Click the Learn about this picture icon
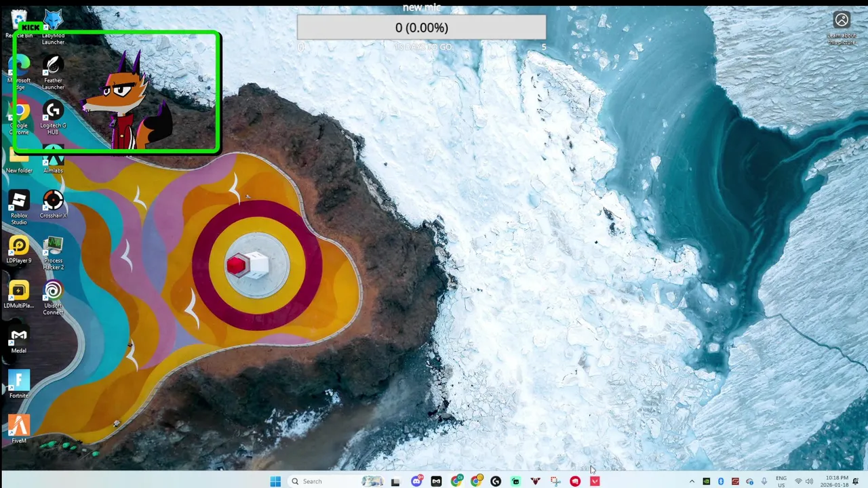 point(842,28)
